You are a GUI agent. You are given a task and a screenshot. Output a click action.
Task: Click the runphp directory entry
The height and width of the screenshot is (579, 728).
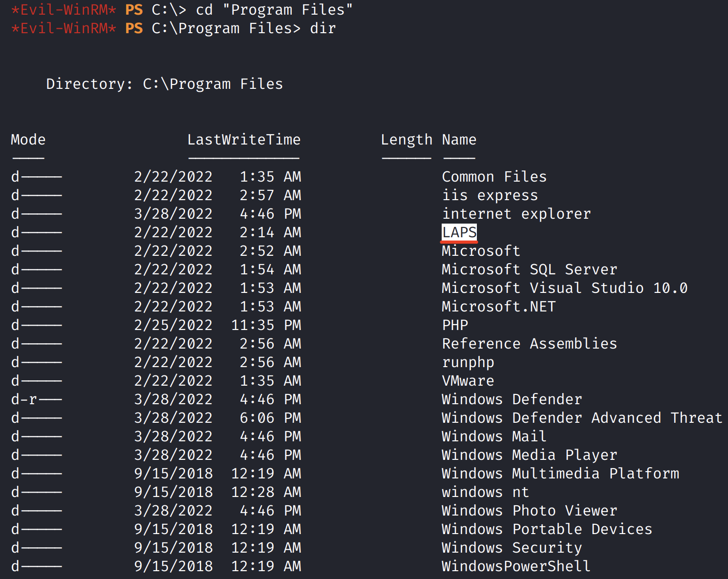(468, 362)
